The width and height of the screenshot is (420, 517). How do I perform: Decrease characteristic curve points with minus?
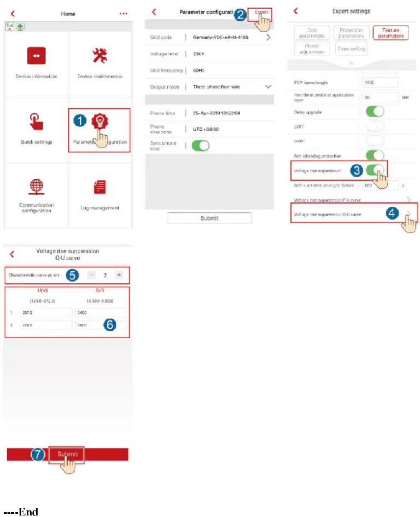coord(92,275)
